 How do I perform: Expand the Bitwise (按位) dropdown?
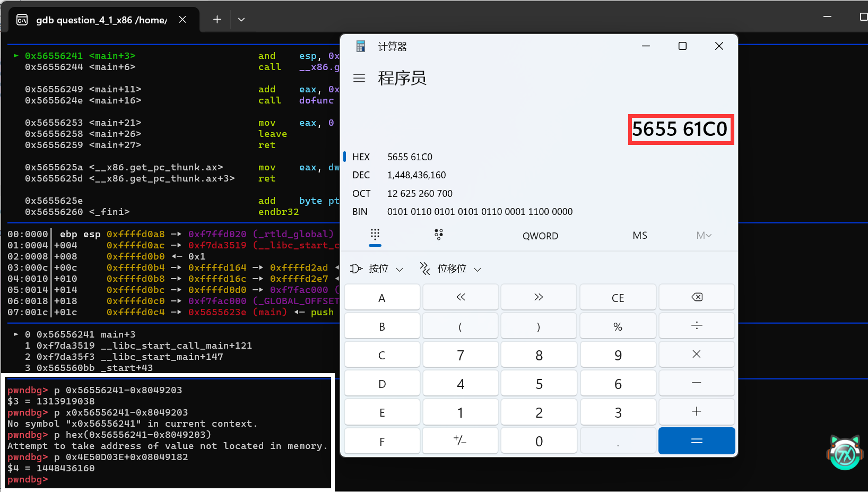pos(377,269)
